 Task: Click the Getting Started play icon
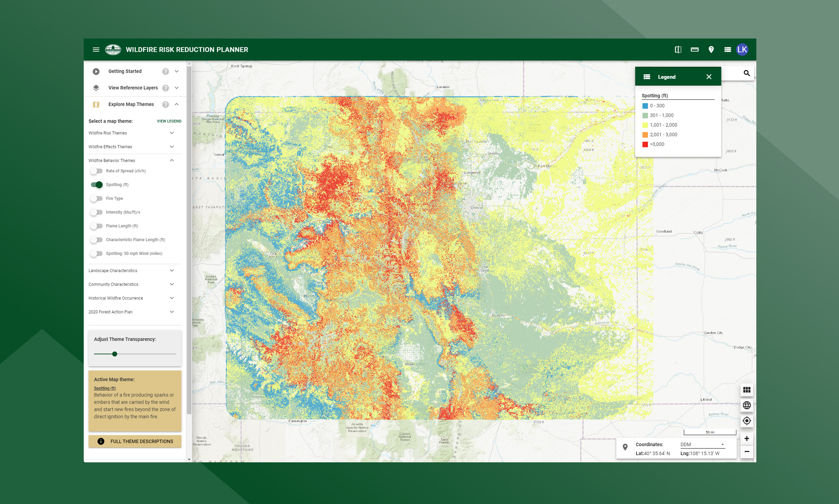[x=96, y=71]
